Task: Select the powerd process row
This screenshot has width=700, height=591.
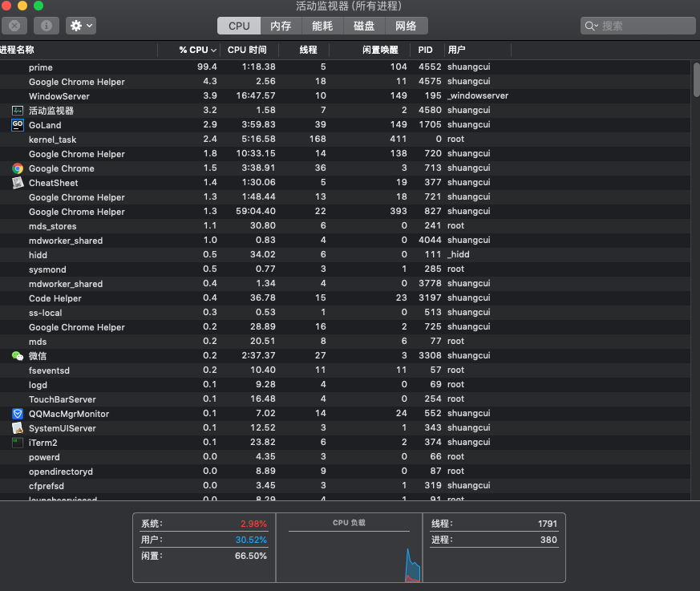Action: [x=346, y=456]
